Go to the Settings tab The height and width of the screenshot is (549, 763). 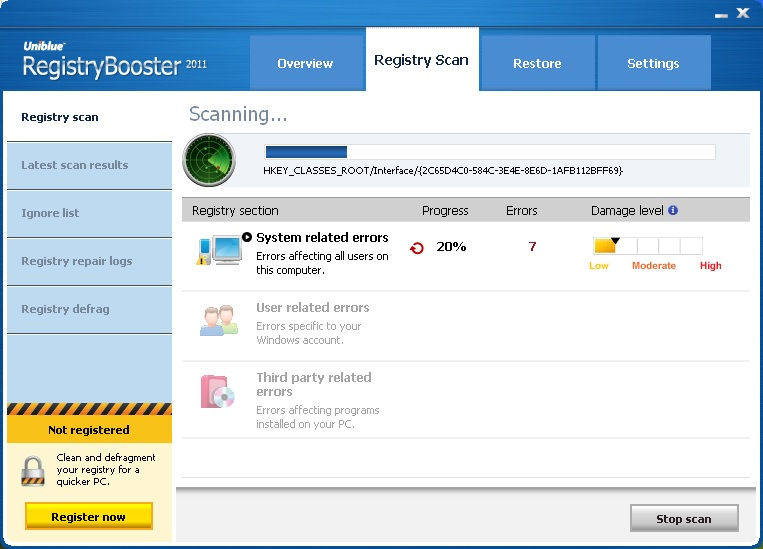tap(654, 63)
